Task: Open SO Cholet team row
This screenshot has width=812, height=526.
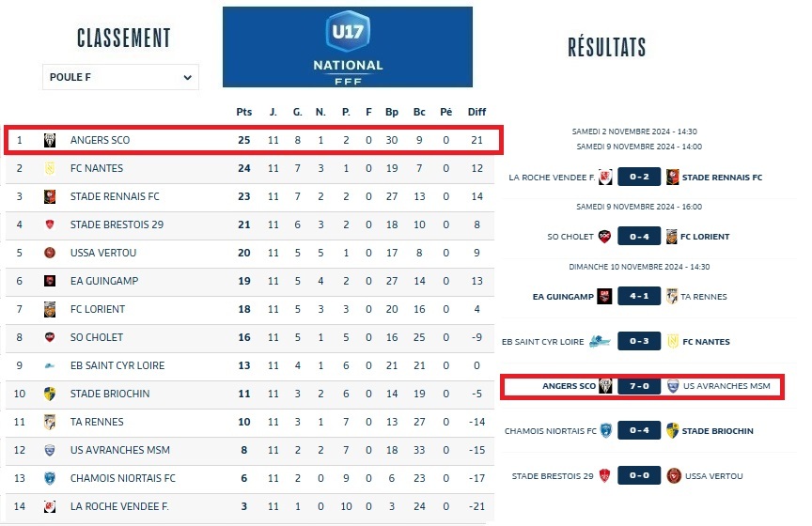Action: [96, 337]
